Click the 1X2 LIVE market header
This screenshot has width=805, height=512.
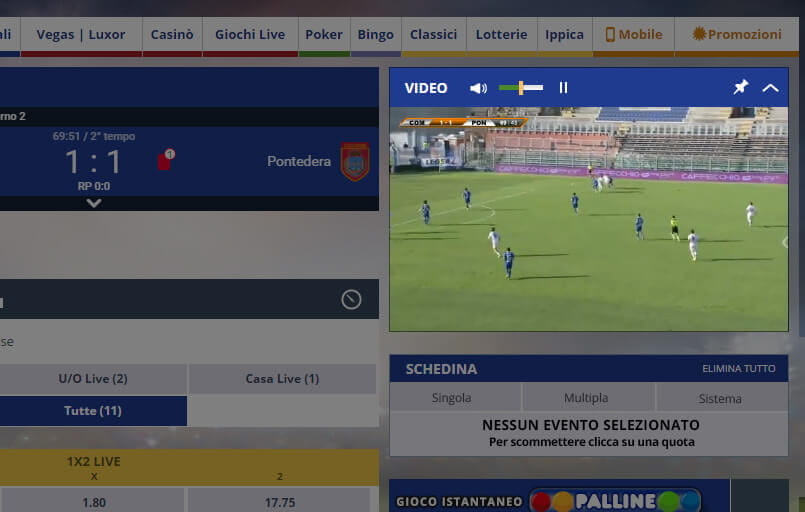[93, 461]
